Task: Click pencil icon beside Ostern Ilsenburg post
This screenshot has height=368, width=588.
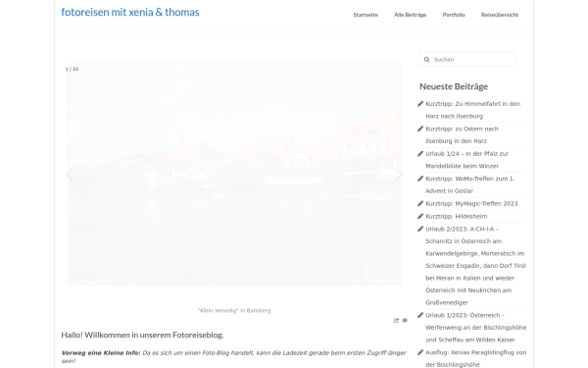Action: pos(420,129)
